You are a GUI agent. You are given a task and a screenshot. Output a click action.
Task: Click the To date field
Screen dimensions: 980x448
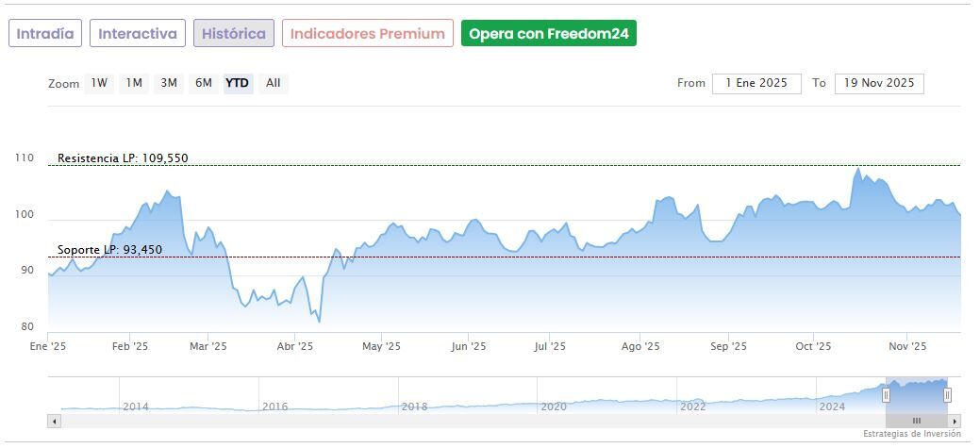pos(879,83)
